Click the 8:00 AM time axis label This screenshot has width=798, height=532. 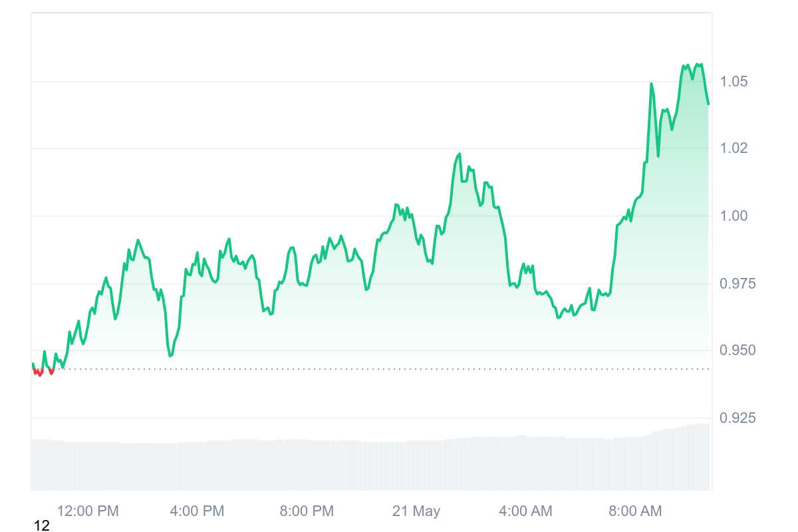tap(635, 511)
